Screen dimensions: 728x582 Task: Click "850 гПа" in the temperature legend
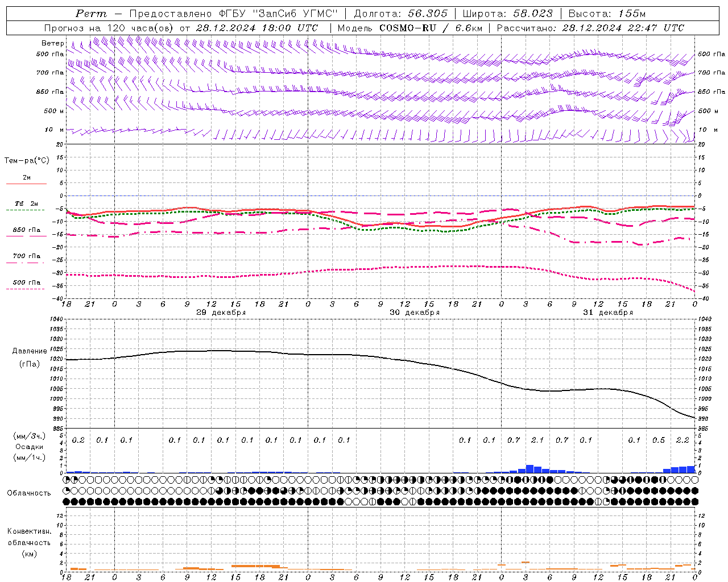tap(26, 230)
